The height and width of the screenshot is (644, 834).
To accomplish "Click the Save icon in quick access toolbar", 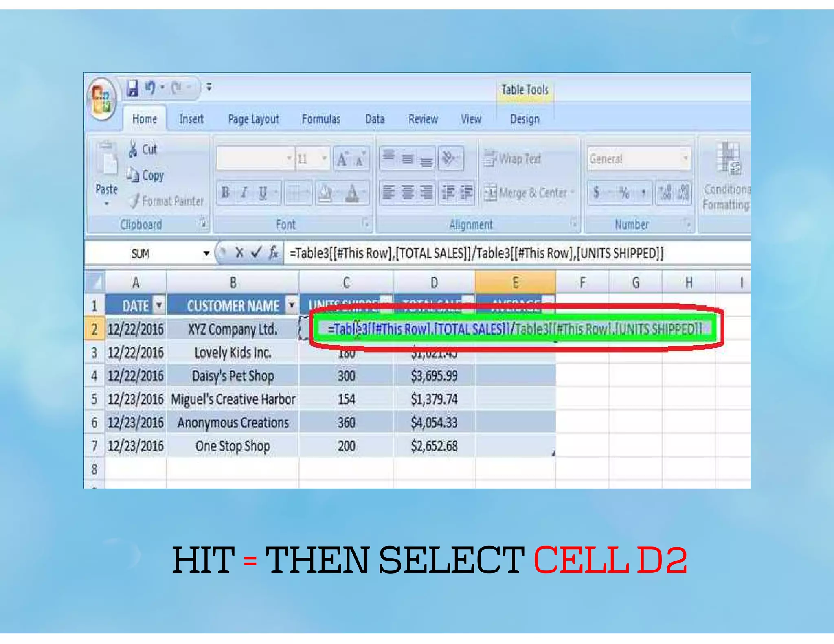I will point(132,88).
